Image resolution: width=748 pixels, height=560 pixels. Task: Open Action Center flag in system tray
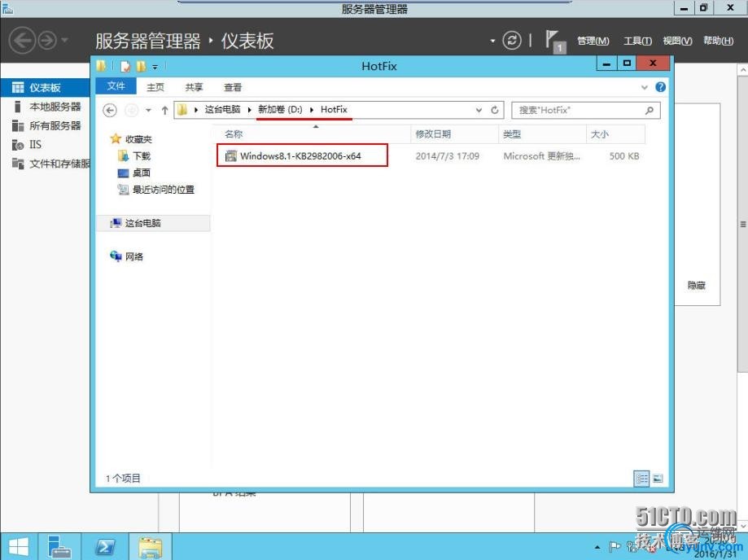[615, 547]
